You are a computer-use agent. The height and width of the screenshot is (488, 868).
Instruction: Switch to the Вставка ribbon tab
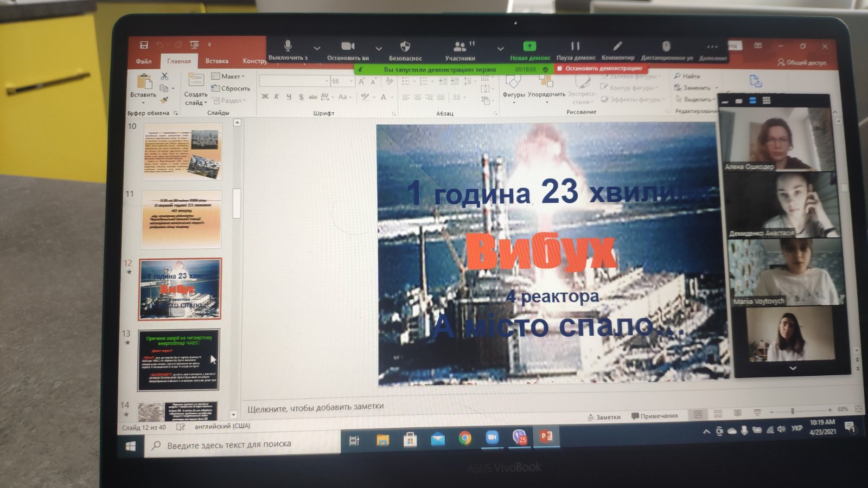tap(217, 61)
